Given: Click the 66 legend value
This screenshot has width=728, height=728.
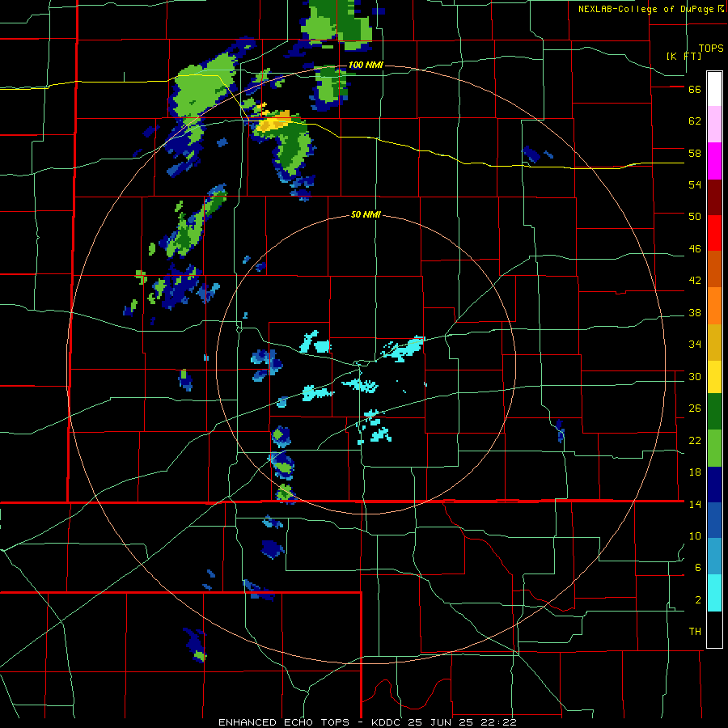Looking at the screenshot, I should point(695,90).
